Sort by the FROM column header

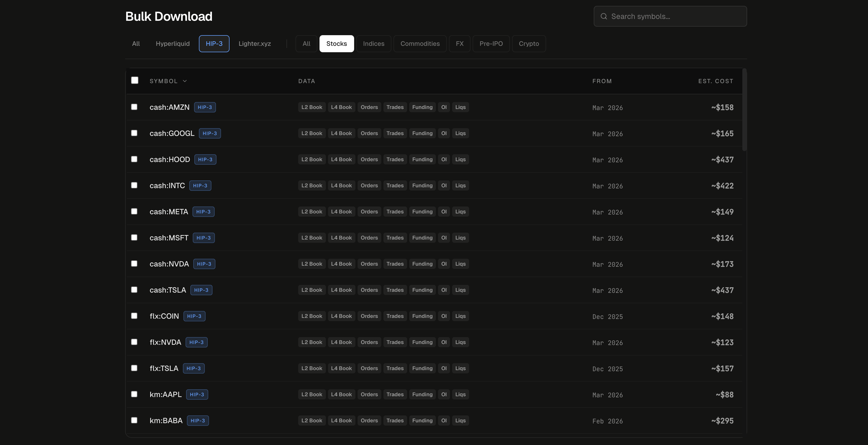(x=602, y=81)
